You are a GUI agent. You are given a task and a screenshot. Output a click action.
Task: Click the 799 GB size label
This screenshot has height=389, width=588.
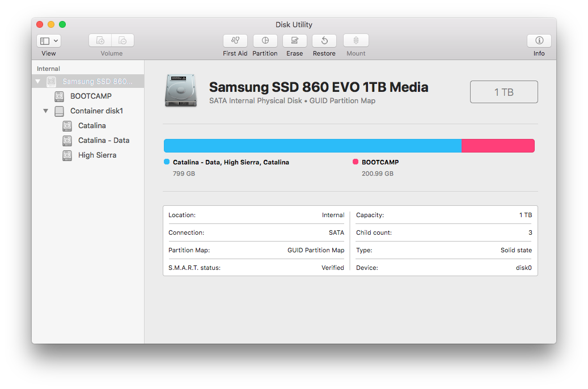pyautogui.click(x=184, y=174)
